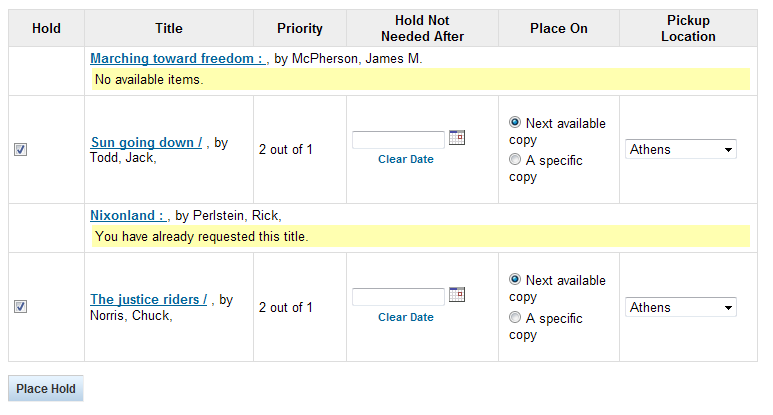The image size is (773, 415).
Task: Open the Sun going down title link
Action: 146,142
